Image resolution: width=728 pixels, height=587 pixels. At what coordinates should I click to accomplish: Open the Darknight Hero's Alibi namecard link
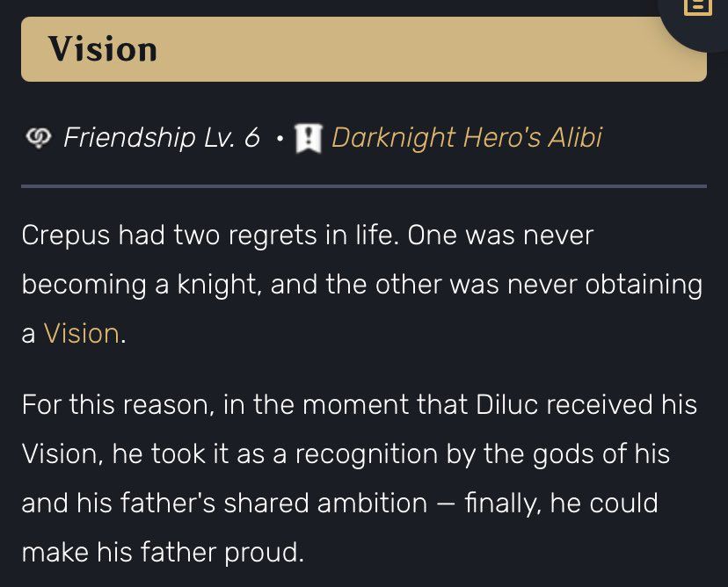466,137
